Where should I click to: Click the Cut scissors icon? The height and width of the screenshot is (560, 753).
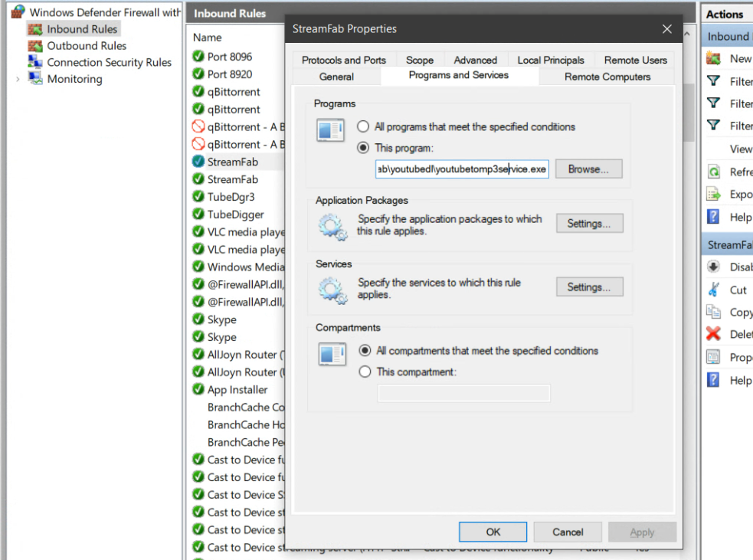[x=714, y=290]
